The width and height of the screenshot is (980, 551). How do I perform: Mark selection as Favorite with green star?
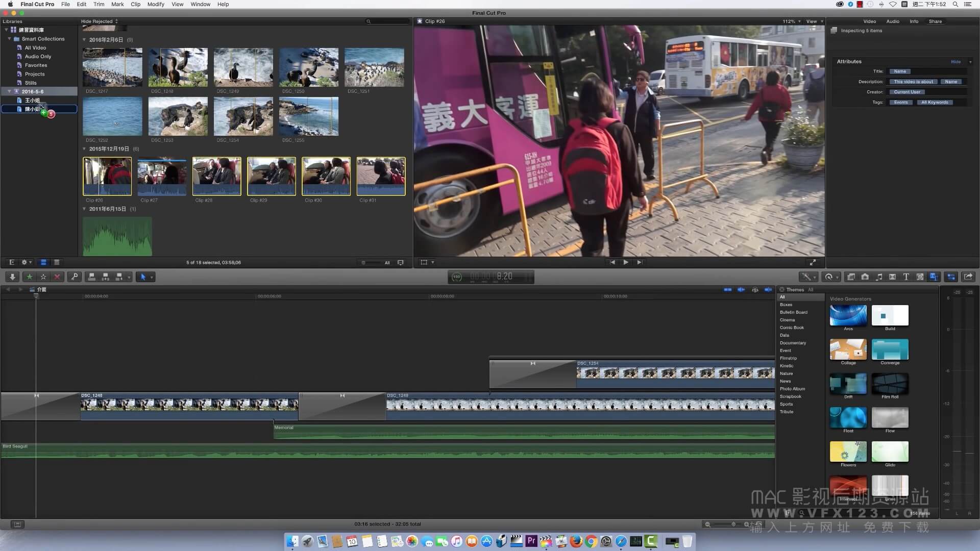[x=30, y=277]
